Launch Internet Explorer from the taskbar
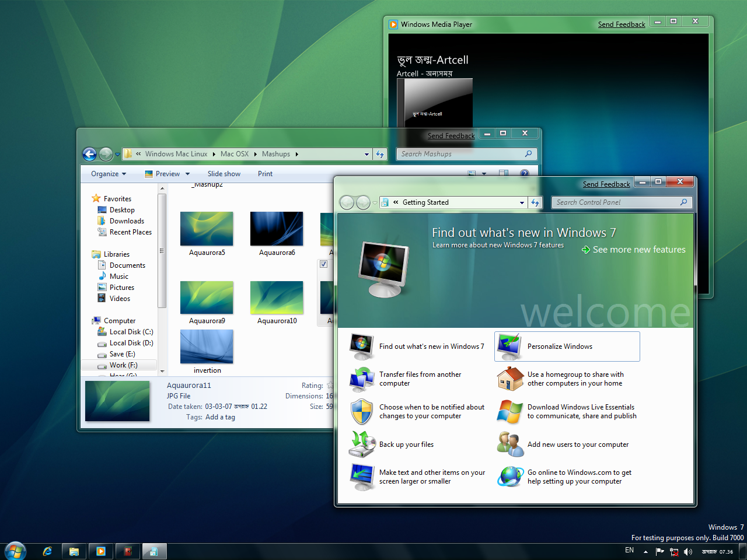Viewport: 747px width, 560px height. [47, 551]
